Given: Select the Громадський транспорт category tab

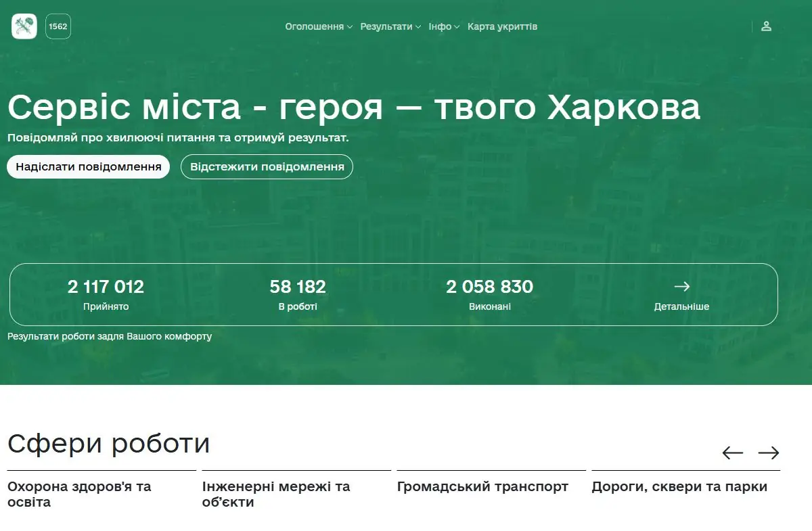Looking at the screenshot, I should point(482,486).
